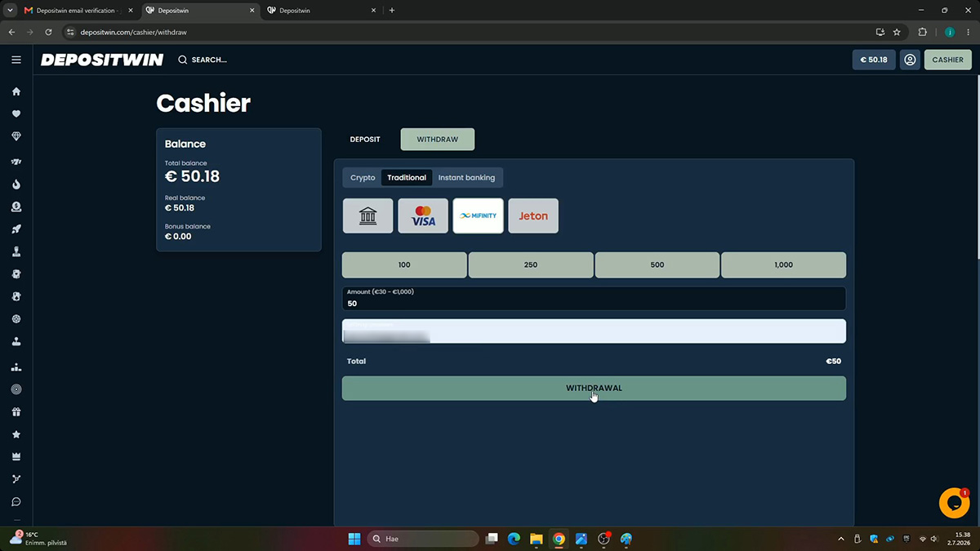Reload the page in Chrome

tap(49, 32)
